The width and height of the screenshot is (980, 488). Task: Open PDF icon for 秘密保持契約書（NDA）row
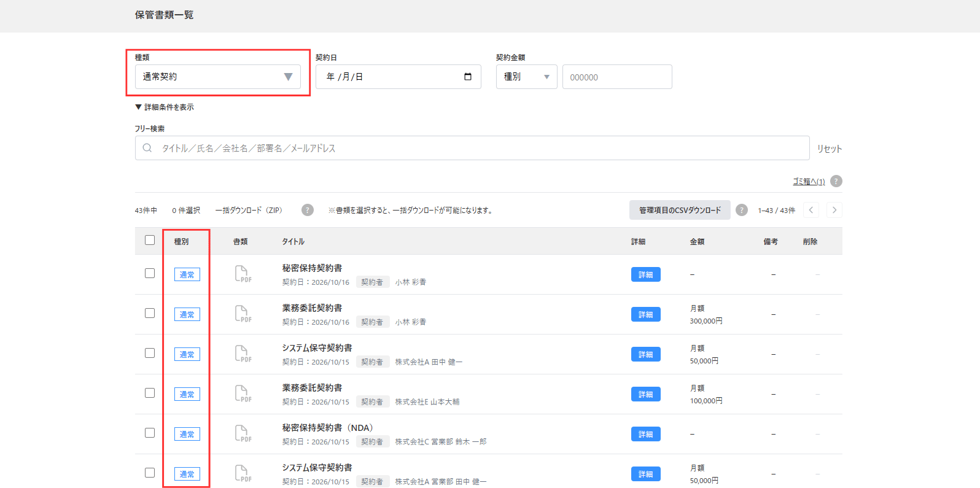[243, 433]
